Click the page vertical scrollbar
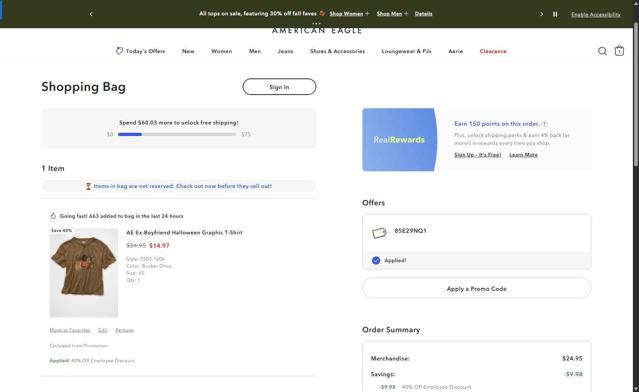This screenshot has width=639, height=392. click(x=636, y=94)
